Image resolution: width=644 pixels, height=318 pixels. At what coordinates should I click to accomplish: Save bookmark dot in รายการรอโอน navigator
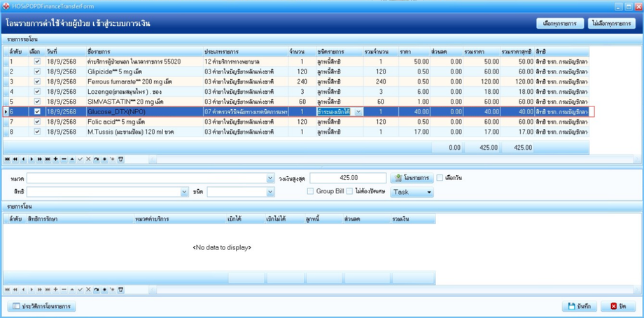(104, 158)
